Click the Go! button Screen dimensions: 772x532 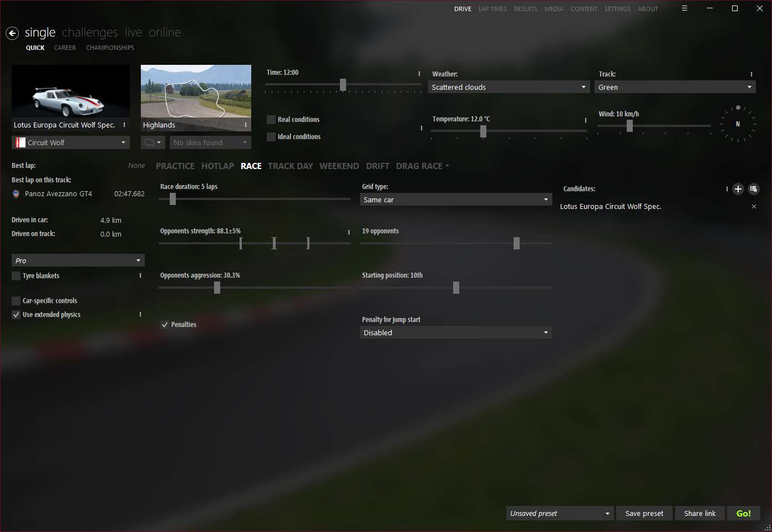pyautogui.click(x=744, y=513)
